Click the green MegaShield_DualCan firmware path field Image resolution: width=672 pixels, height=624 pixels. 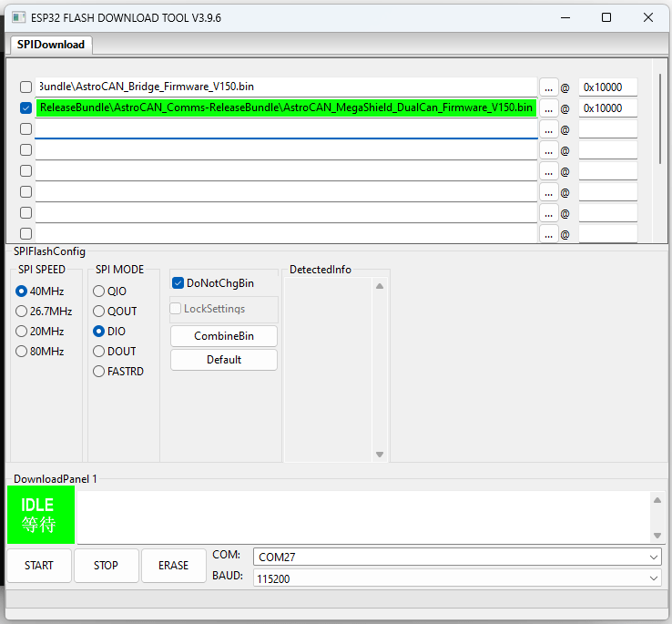[286, 107]
